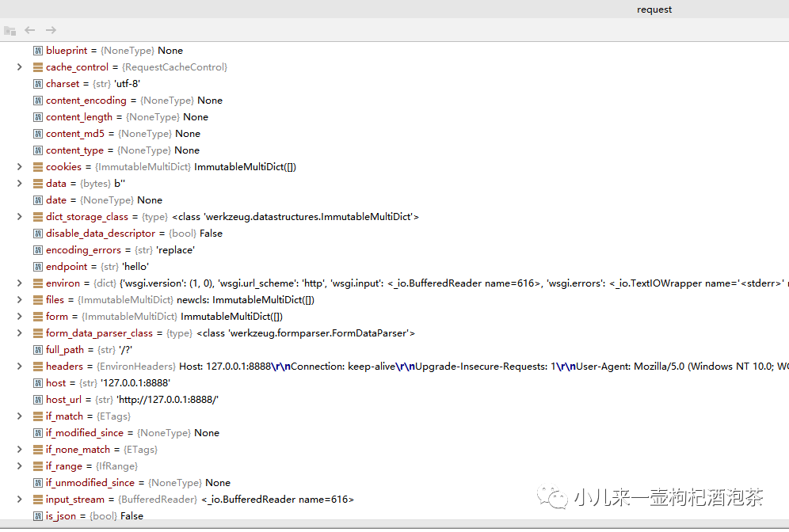Select the input_stream variable name
The width and height of the screenshot is (789, 532).
click(75, 499)
